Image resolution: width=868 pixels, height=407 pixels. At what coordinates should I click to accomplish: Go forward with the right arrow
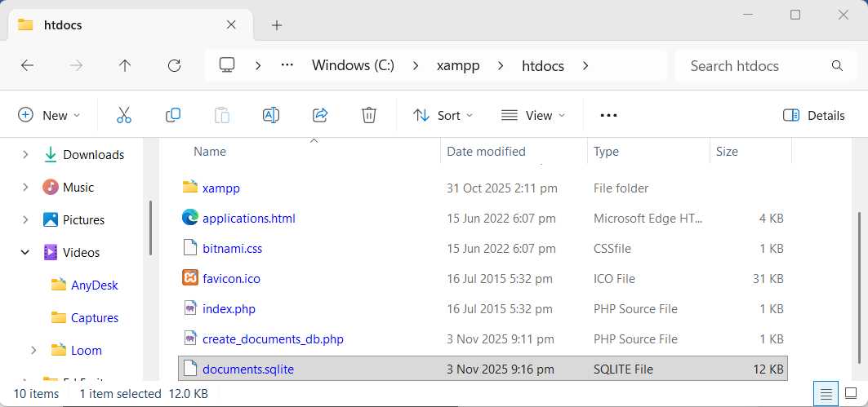[x=76, y=66]
